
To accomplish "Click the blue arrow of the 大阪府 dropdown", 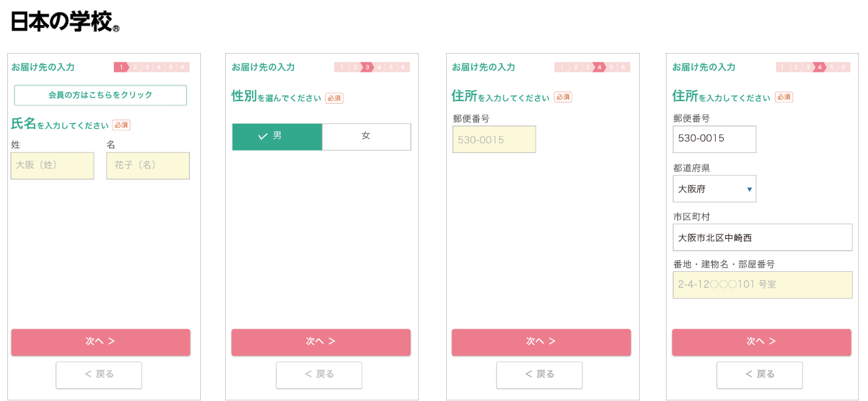I will coord(749,190).
